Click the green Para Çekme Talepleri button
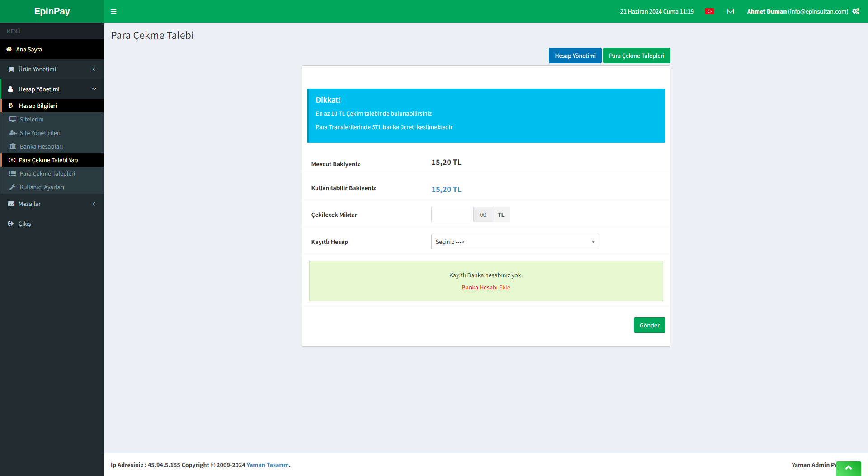The height and width of the screenshot is (476, 868). pyautogui.click(x=637, y=56)
